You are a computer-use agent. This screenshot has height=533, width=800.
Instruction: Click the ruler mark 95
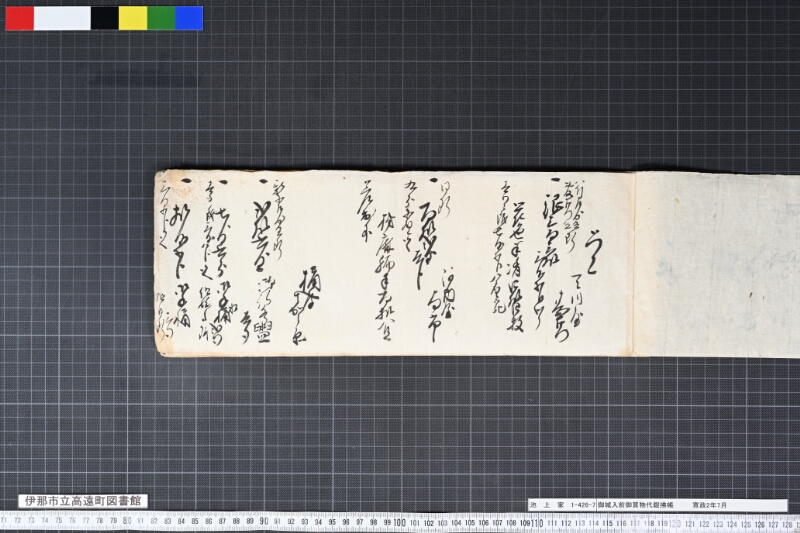coord(332,522)
